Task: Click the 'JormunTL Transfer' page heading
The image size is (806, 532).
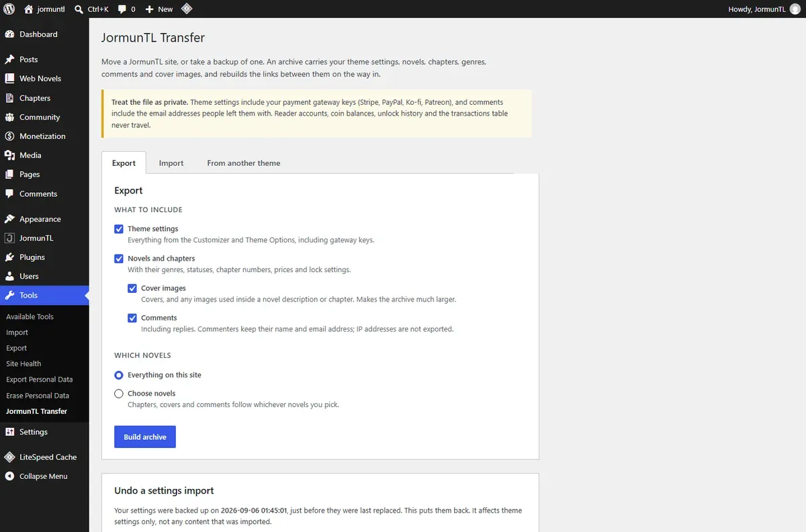Action: 153,38
